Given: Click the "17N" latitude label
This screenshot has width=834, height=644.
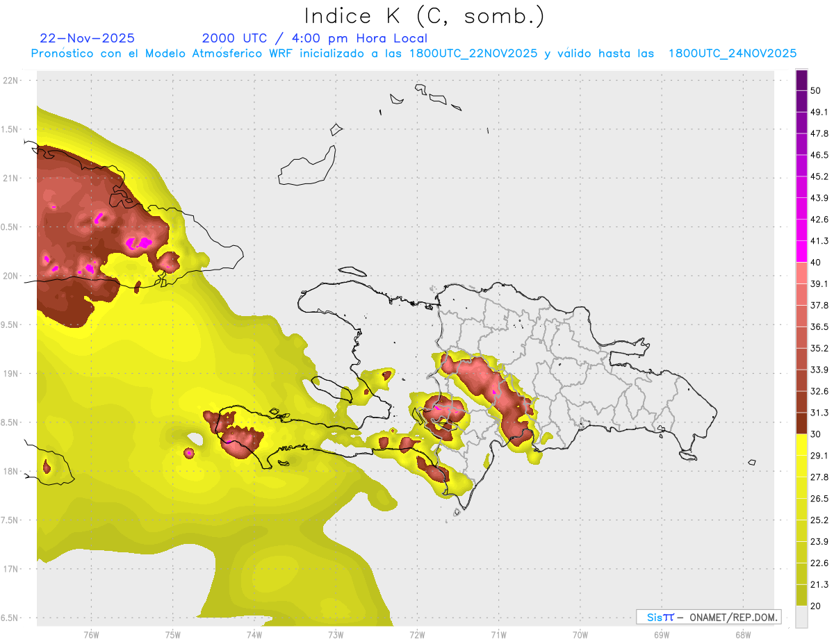Looking at the screenshot, I should pyautogui.click(x=10, y=569).
